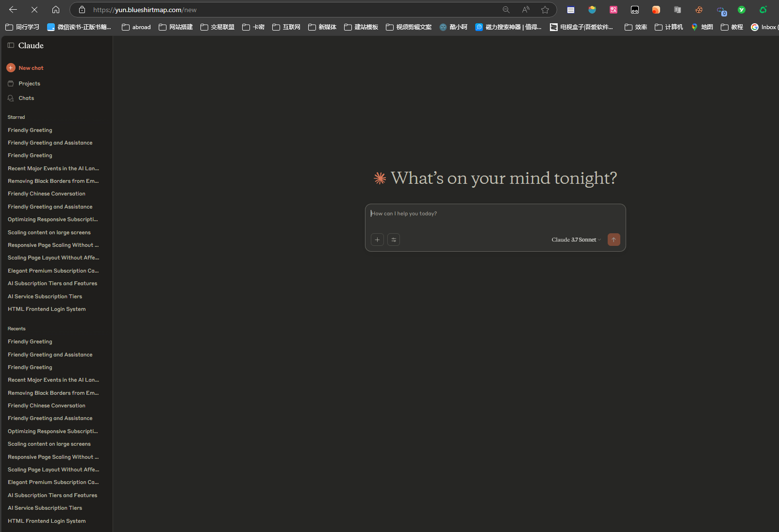This screenshot has width=779, height=532.
Task: Open the Projects section
Action: 29,83
